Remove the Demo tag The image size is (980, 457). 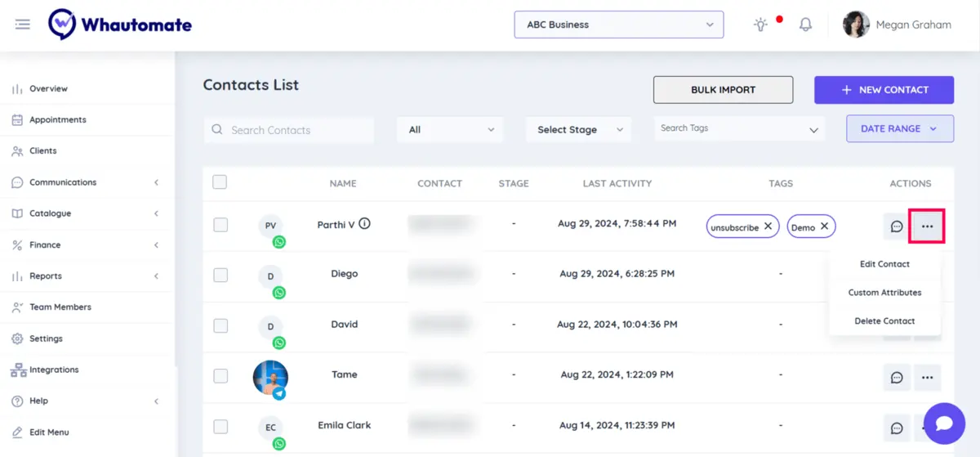(x=824, y=226)
